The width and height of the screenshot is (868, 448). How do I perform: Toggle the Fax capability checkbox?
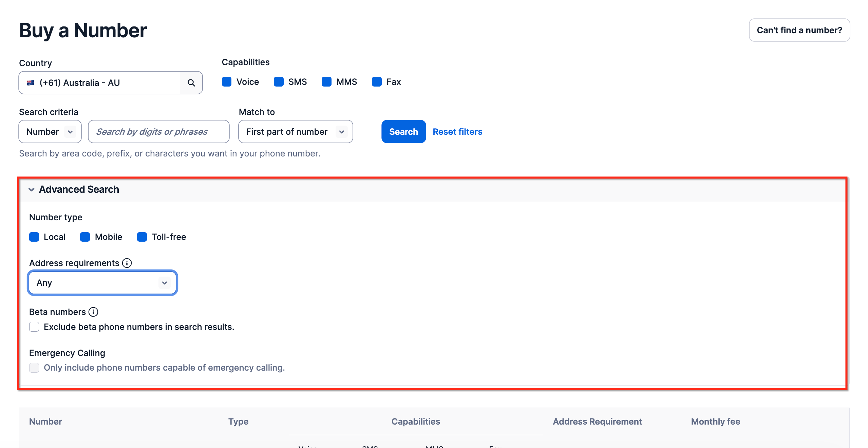377,82
